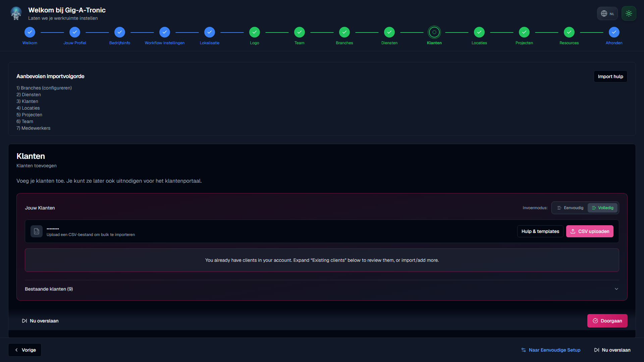Screen dimensions: 644x362
Task: Click Nu overslaan in the Klanten card
Action: [x=40, y=321]
